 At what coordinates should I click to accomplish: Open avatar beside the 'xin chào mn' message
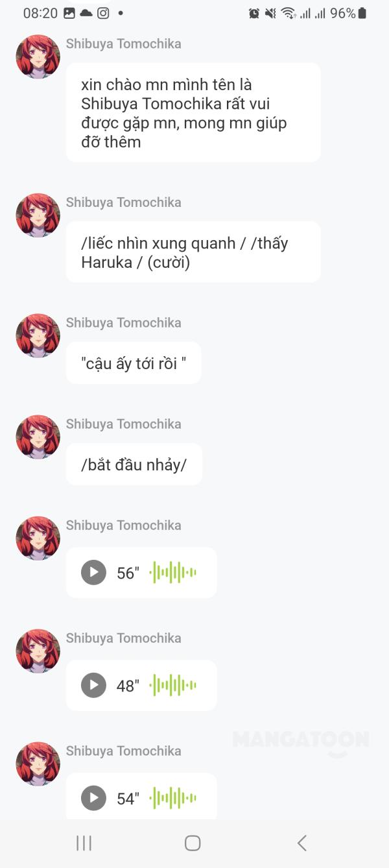(x=38, y=57)
